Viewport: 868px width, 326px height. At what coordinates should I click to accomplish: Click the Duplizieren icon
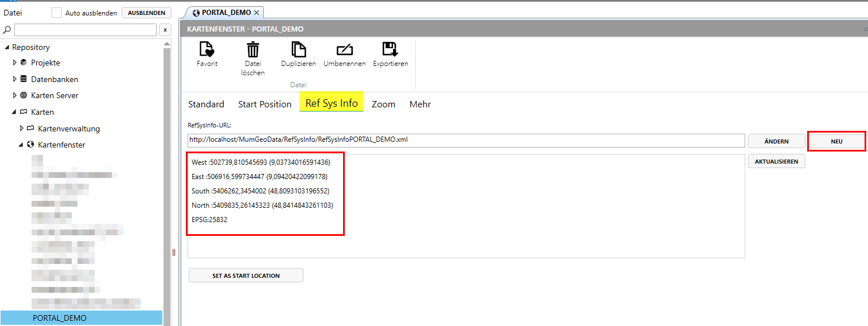pyautogui.click(x=298, y=49)
